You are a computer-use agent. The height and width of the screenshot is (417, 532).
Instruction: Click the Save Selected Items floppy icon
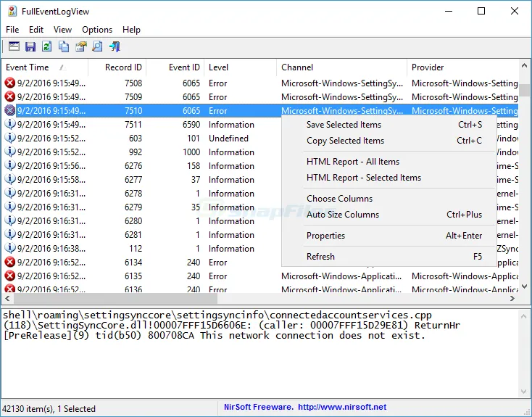tap(30, 46)
